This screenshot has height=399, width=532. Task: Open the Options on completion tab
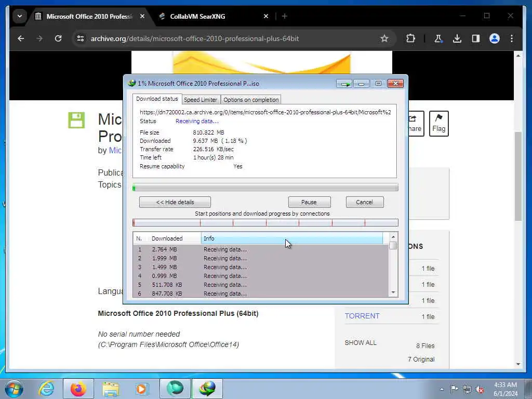point(251,100)
